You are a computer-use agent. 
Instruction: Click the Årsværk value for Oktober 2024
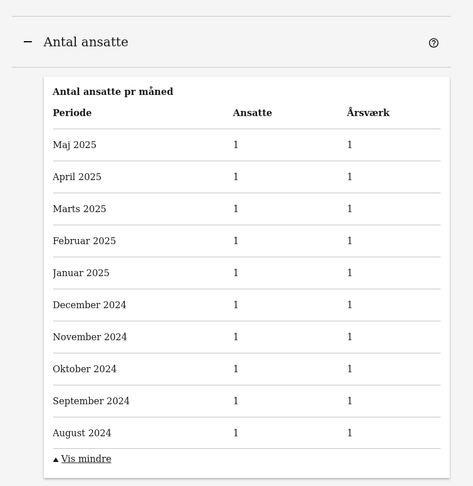click(x=349, y=369)
